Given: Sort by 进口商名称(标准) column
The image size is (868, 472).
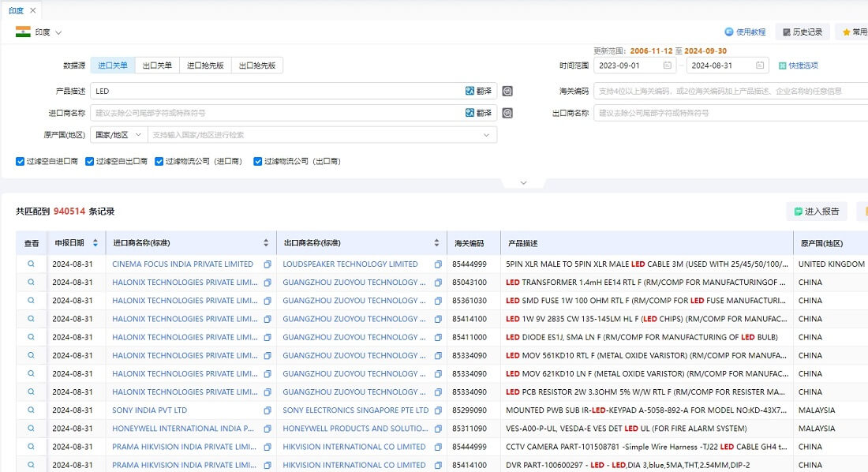Looking at the screenshot, I should pos(266,242).
